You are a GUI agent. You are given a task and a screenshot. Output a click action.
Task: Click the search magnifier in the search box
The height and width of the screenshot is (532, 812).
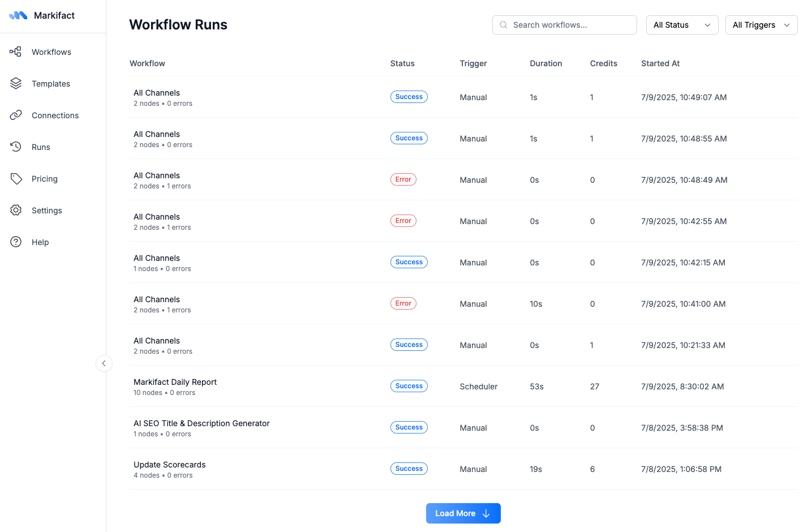click(504, 25)
